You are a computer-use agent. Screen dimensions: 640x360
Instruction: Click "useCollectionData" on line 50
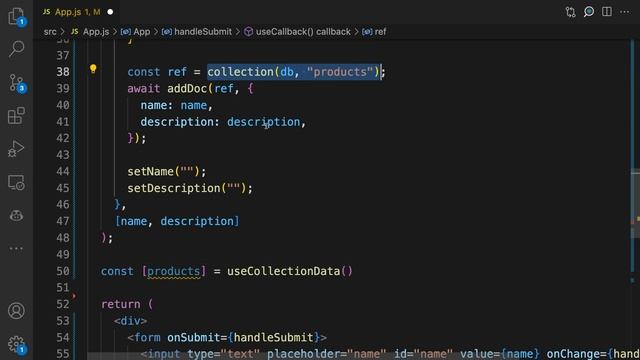point(284,271)
